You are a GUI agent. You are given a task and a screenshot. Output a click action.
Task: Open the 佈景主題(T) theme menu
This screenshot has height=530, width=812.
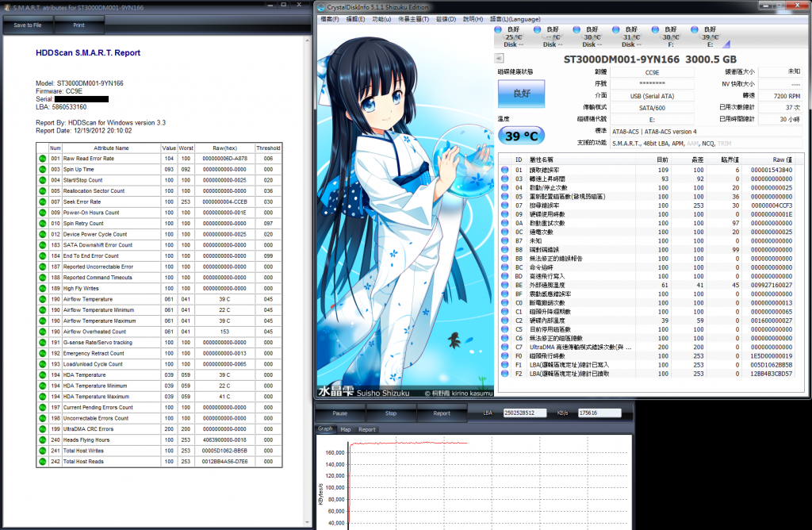pyautogui.click(x=413, y=19)
